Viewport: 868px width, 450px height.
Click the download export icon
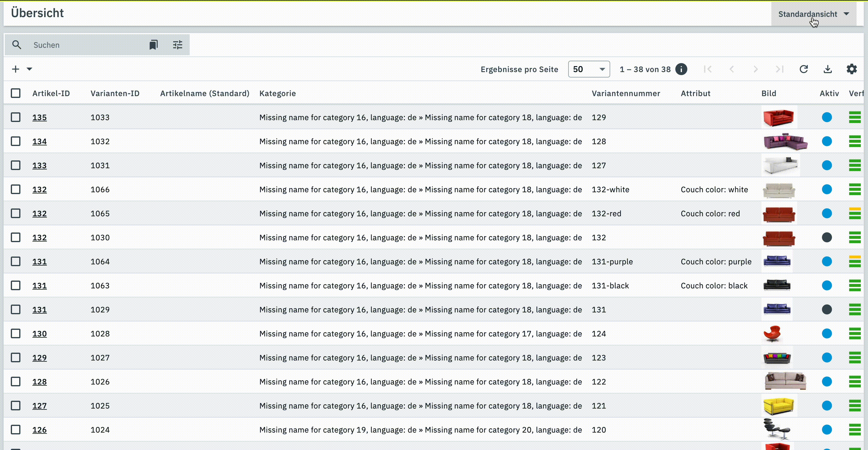click(827, 69)
